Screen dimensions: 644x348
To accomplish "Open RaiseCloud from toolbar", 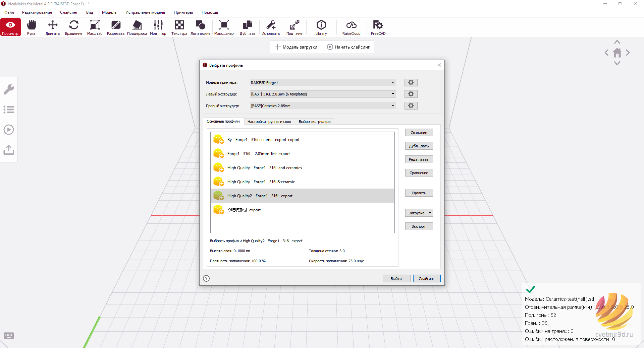I will (351, 27).
